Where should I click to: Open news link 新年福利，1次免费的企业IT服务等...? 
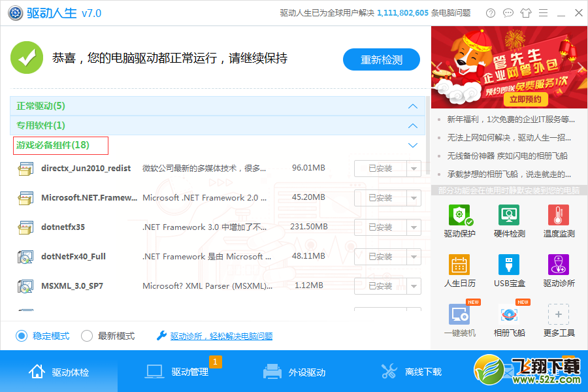pyautogui.click(x=511, y=120)
